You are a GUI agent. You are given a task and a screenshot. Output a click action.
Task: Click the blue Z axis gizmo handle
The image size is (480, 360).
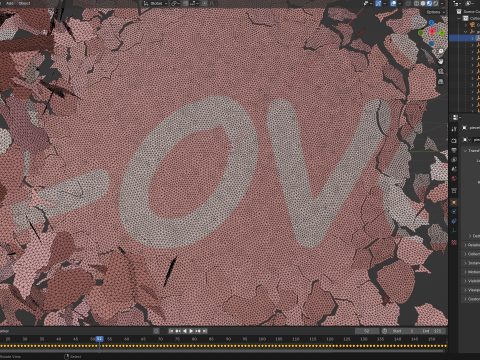tap(431, 23)
